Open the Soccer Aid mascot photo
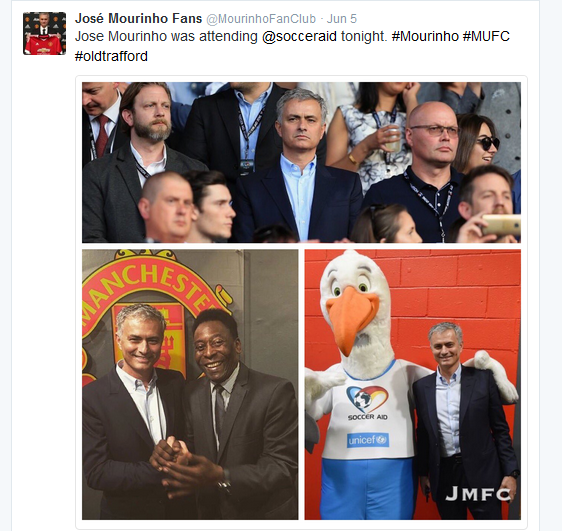The height and width of the screenshot is (531, 562). pyautogui.click(x=413, y=384)
